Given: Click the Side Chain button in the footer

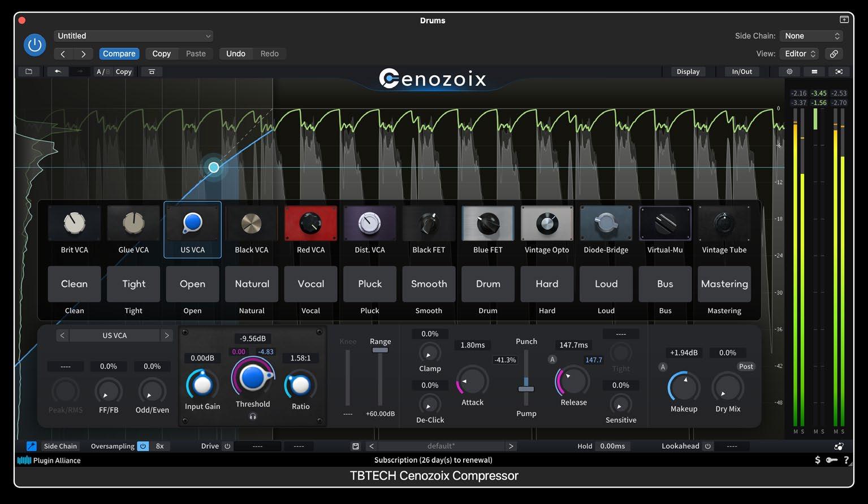Looking at the screenshot, I should pyautogui.click(x=60, y=446).
